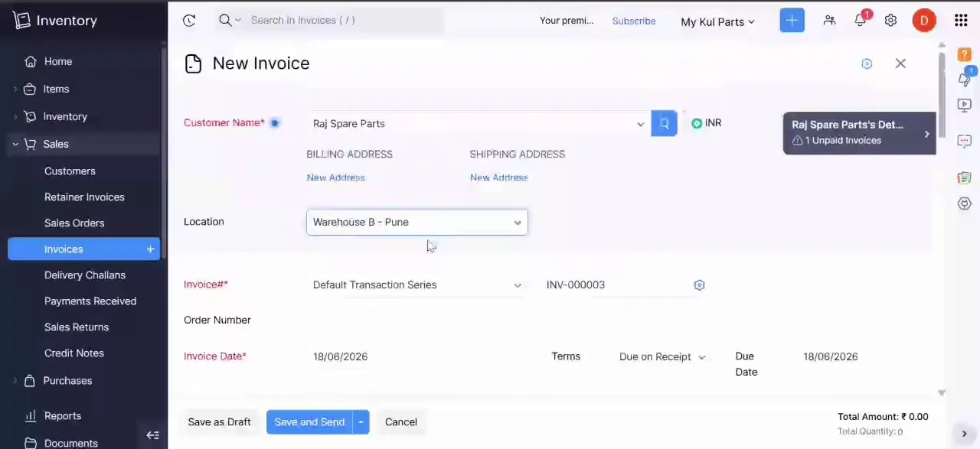Image resolution: width=980 pixels, height=449 pixels.
Task: Click the Home icon in sidebar
Action: (x=30, y=61)
